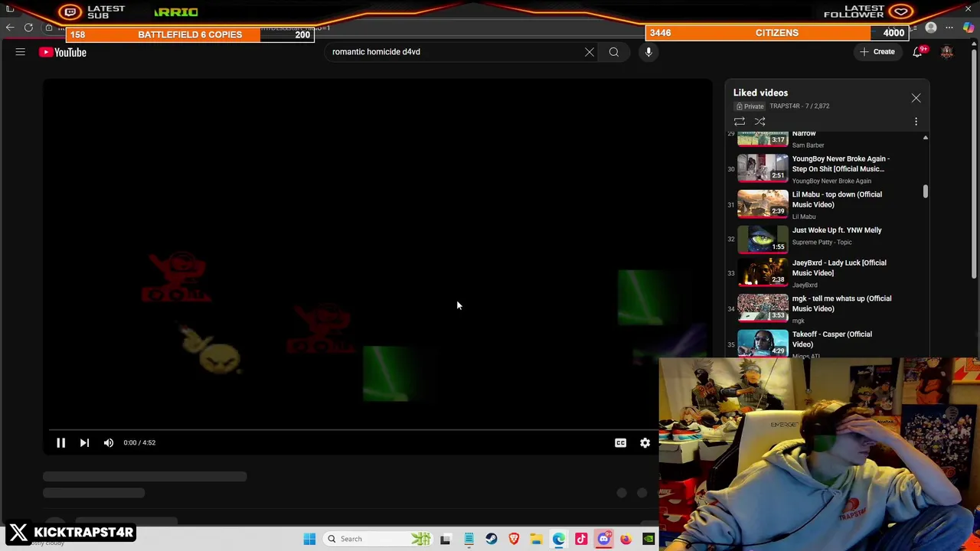The height and width of the screenshot is (551, 980).
Task: Click the search magnifier button
Action: coord(614,52)
